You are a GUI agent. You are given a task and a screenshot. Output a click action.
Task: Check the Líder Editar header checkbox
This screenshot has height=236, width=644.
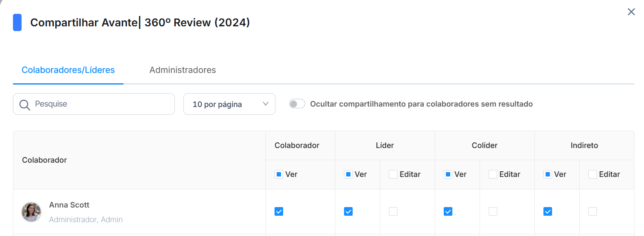[393, 174]
